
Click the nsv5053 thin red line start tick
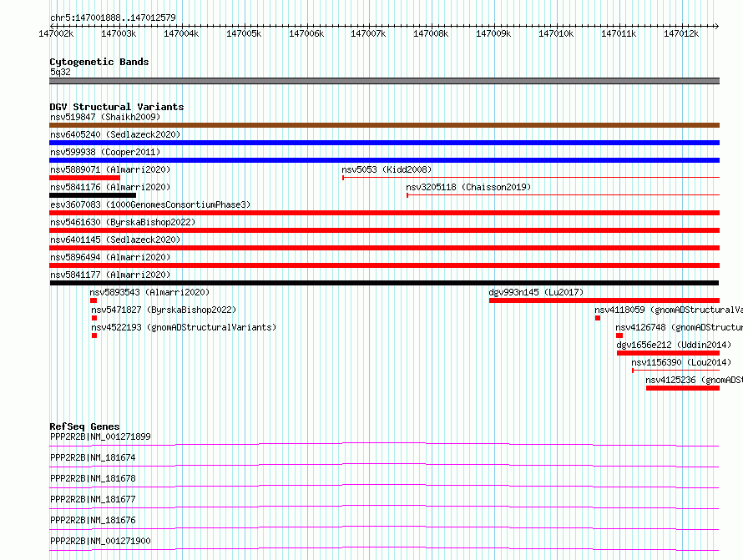point(343,178)
